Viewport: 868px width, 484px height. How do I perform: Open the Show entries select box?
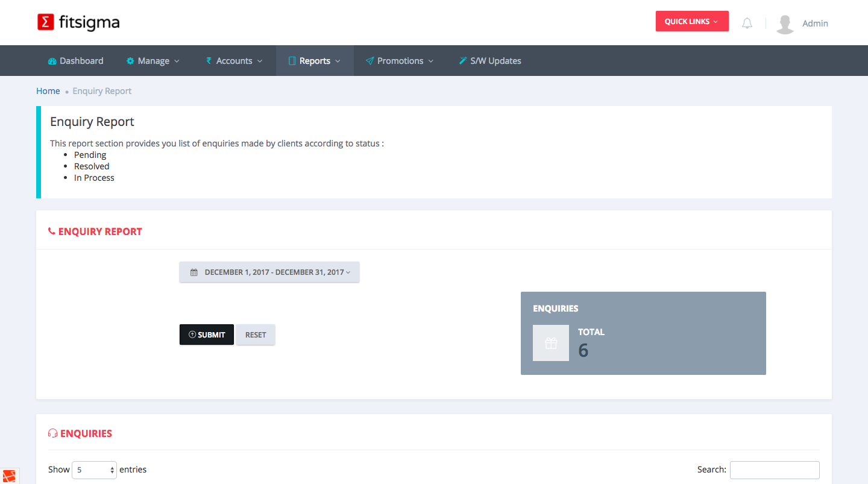tap(94, 470)
